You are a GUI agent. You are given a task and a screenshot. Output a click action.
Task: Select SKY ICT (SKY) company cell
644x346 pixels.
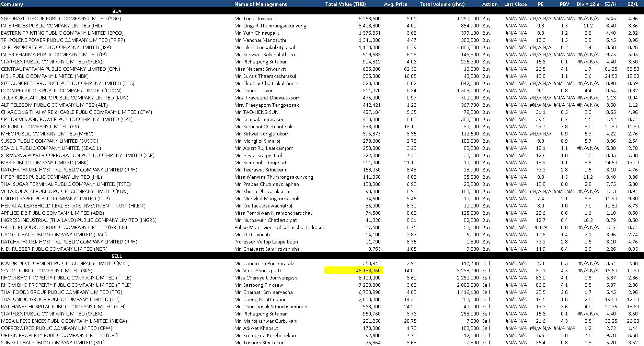tap(47, 271)
